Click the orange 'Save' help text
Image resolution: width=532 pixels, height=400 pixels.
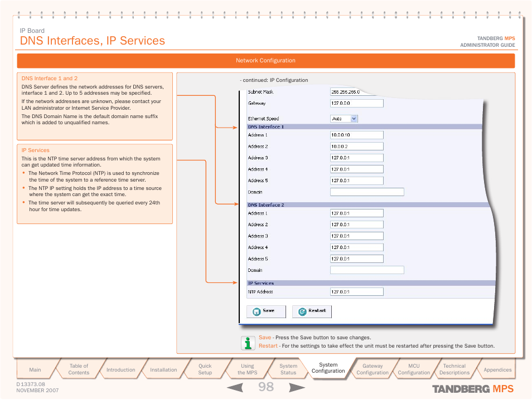(x=265, y=338)
